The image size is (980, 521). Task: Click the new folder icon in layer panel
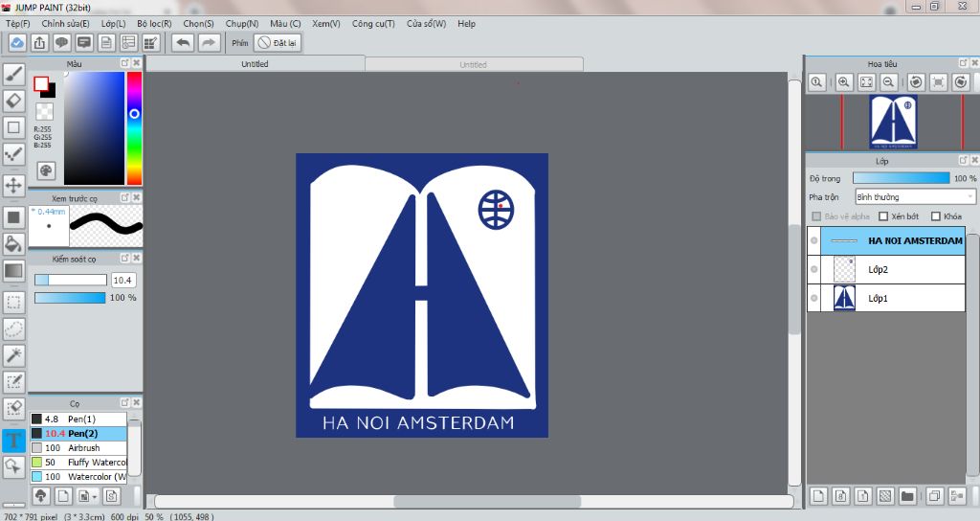pos(906,496)
